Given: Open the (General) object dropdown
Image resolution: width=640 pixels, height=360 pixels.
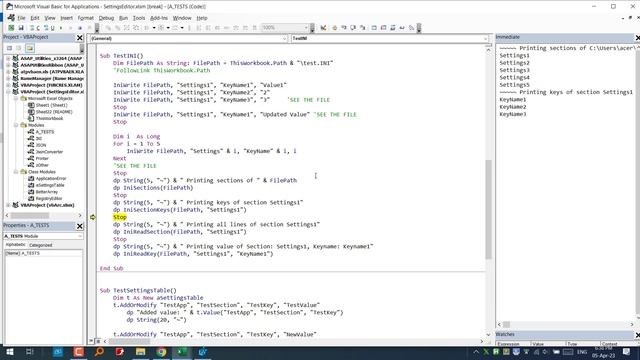Looking at the screenshot, I should click(284, 38).
